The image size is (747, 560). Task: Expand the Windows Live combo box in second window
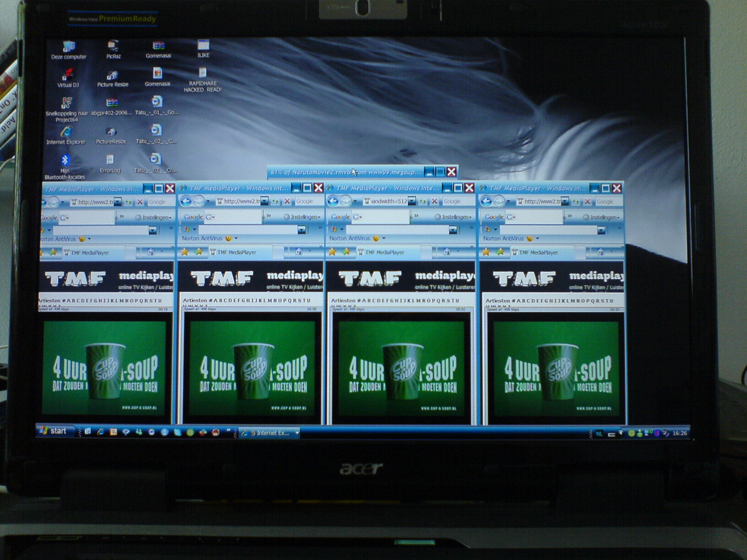click(301, 230)
